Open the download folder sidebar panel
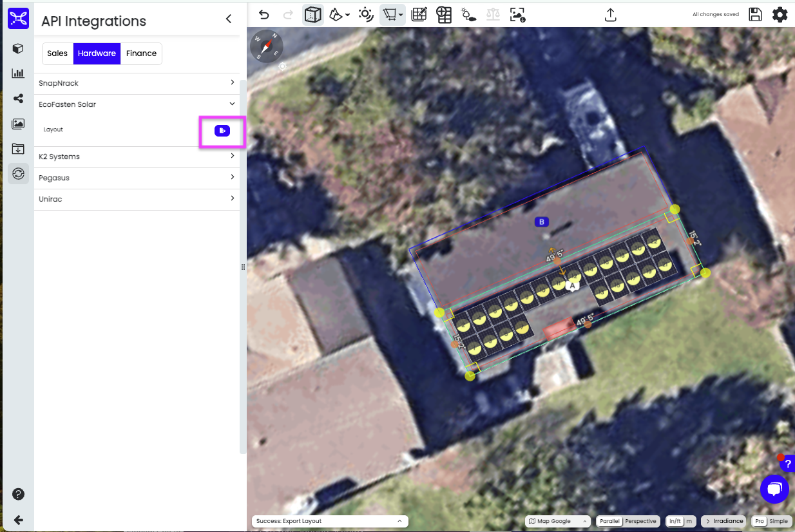This screenshot has height=532, width=795. [x=18, y=149]
